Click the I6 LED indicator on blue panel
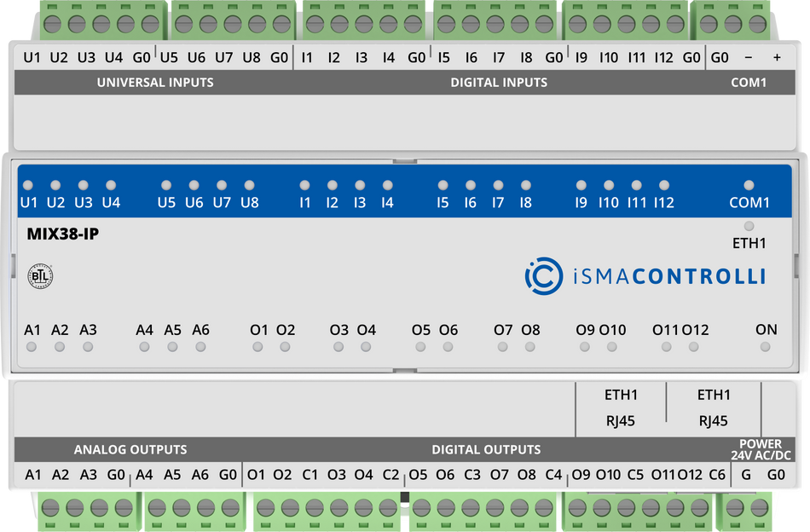The image size is (810, 532). (471, 185)
